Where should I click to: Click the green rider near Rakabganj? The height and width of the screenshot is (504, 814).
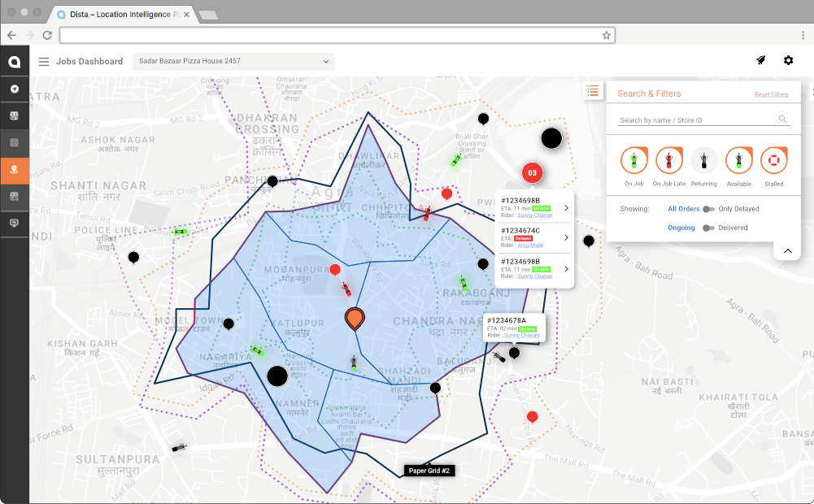coord(463,283)
